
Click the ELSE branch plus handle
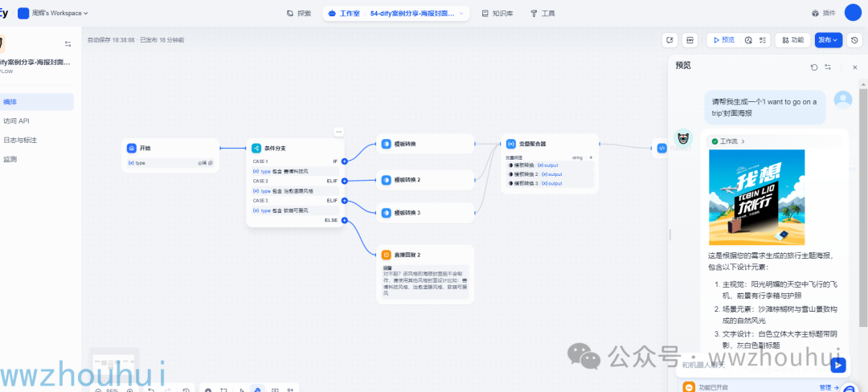point(344,220)
